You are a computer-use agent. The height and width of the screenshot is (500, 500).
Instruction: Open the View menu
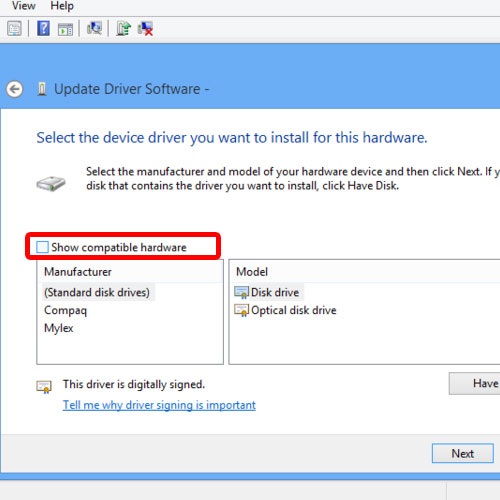23,6
